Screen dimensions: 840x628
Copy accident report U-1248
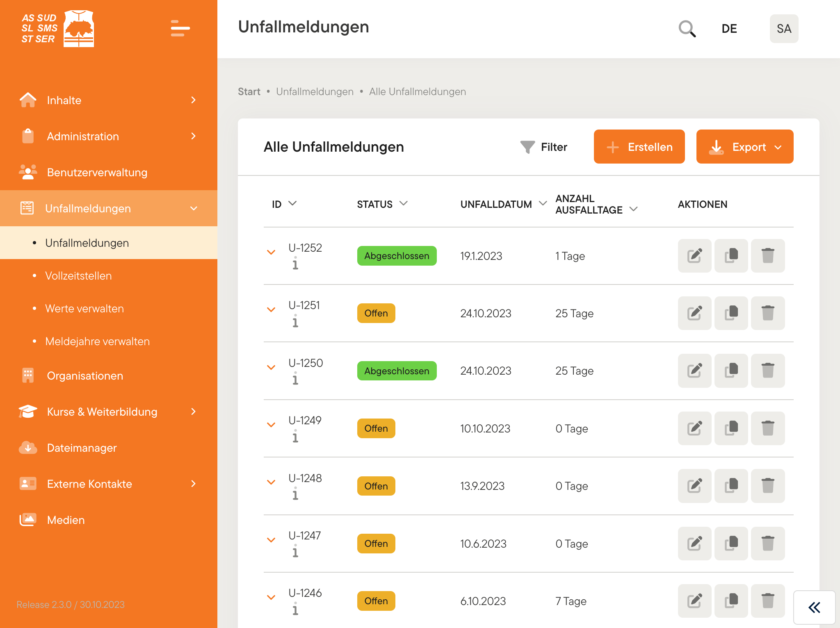coord(731,486)
